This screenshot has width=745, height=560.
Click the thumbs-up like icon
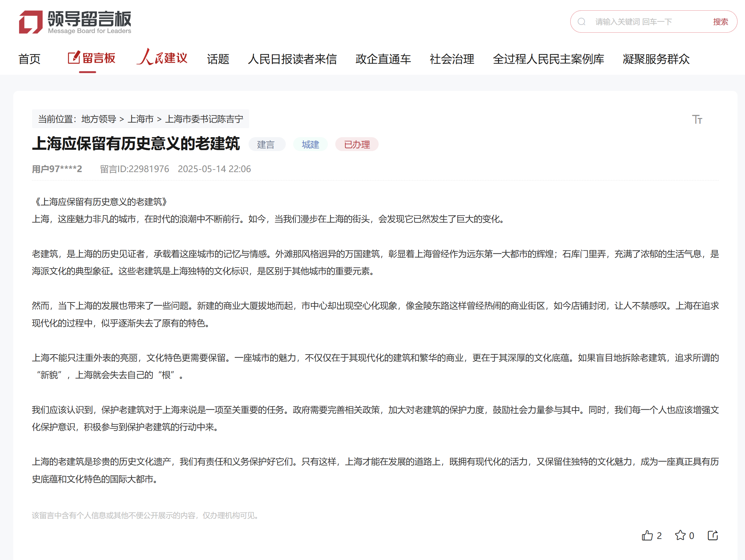click(x=647, y=535)
